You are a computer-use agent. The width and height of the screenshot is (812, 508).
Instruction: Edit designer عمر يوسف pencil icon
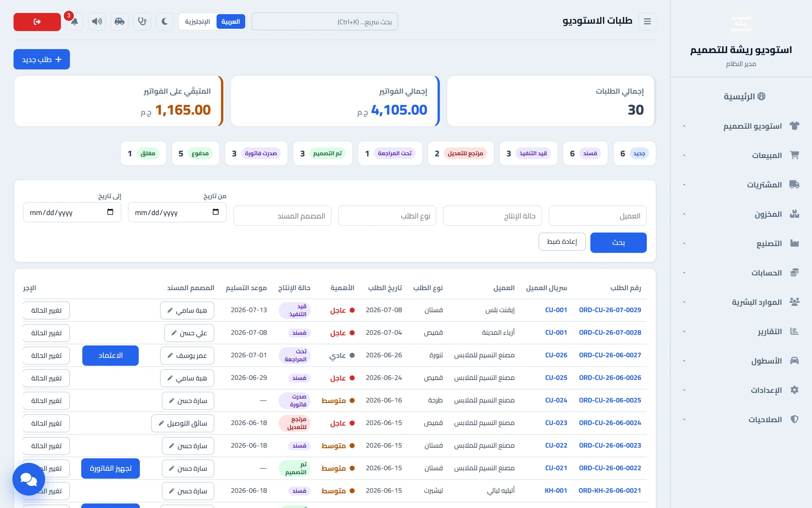click(170, 356)
